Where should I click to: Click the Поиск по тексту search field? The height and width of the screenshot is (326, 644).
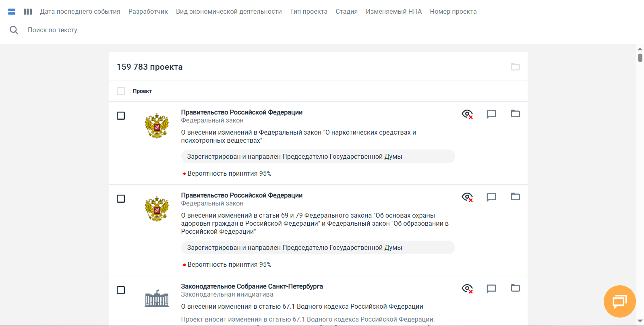[52, 30]
